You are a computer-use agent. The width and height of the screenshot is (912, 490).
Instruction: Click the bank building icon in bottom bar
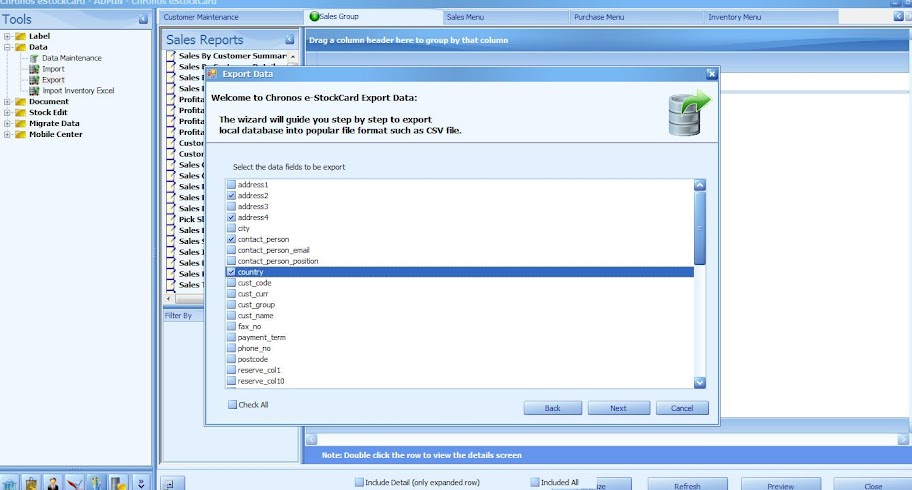9,484
